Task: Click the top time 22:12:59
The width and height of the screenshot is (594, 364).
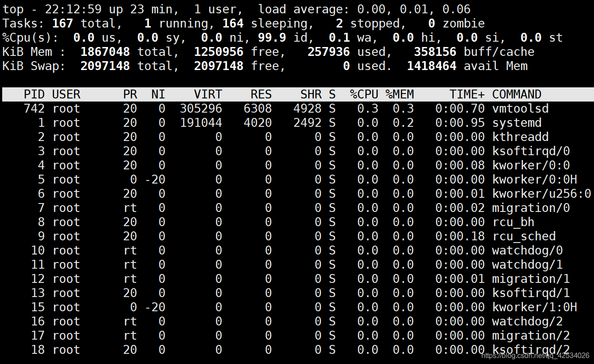Action: click(x=73, y=9)
